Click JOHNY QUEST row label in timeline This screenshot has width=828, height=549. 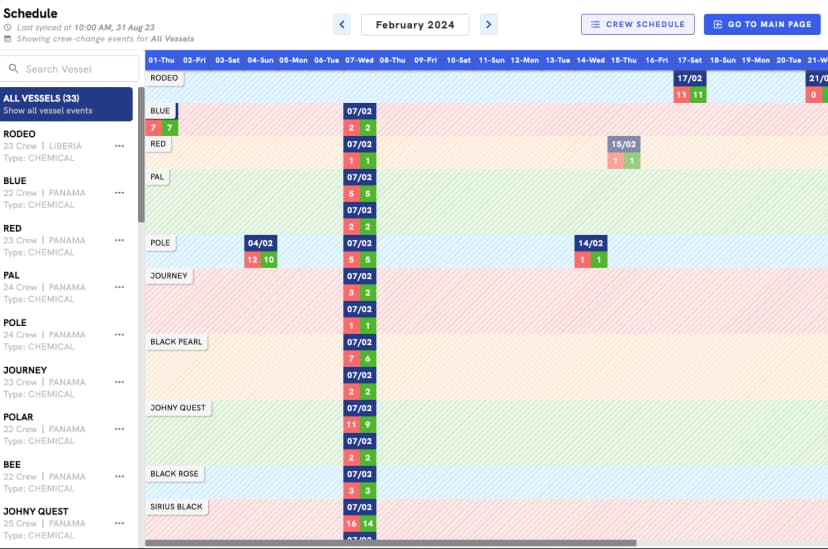pos(178,408)
